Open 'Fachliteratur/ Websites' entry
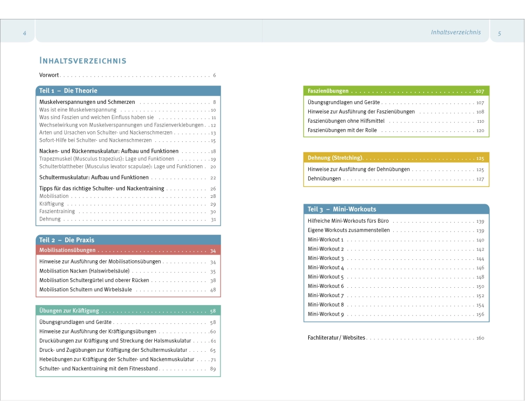Image resolution: width=525 pixels, height=420 pixels. pos(336,338)
